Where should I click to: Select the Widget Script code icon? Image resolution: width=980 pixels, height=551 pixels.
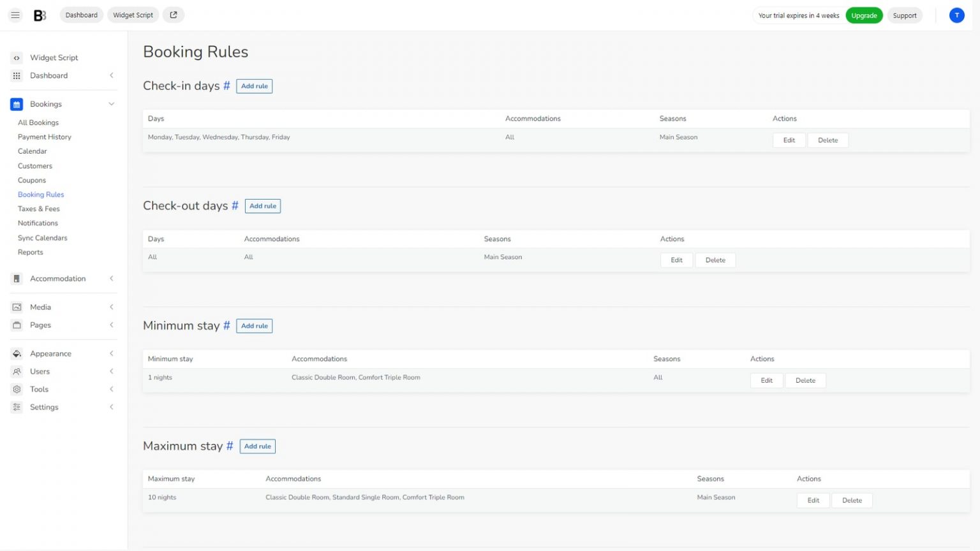17,57
